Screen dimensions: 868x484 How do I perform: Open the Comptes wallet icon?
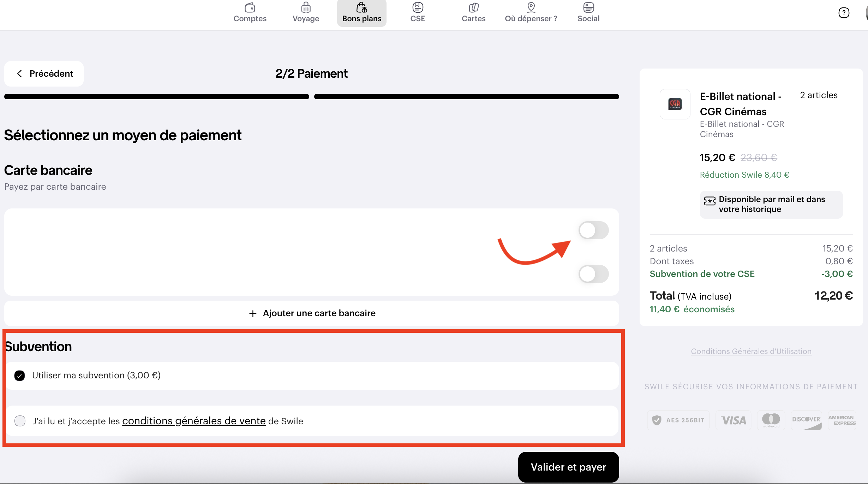tap(250, 7)
